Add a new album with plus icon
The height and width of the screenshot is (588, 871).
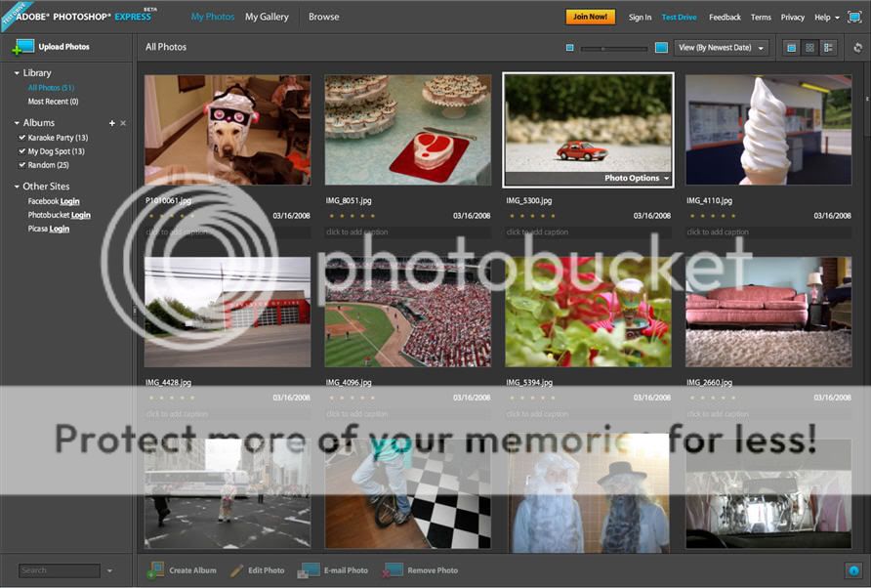[x=112, y=123]
